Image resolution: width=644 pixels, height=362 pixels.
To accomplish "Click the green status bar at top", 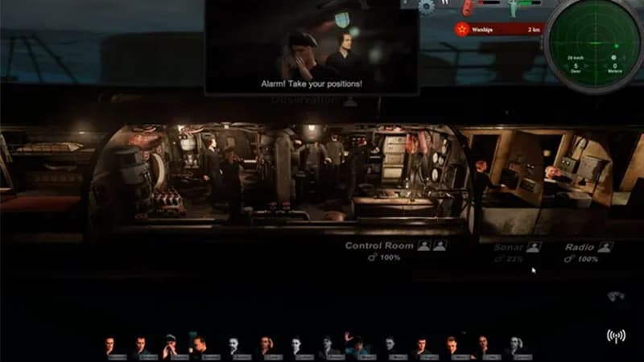I will pos(530,2).
